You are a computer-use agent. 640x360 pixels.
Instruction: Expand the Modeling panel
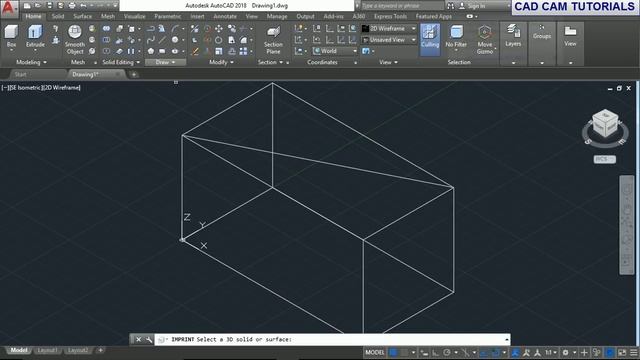(31, 62)
